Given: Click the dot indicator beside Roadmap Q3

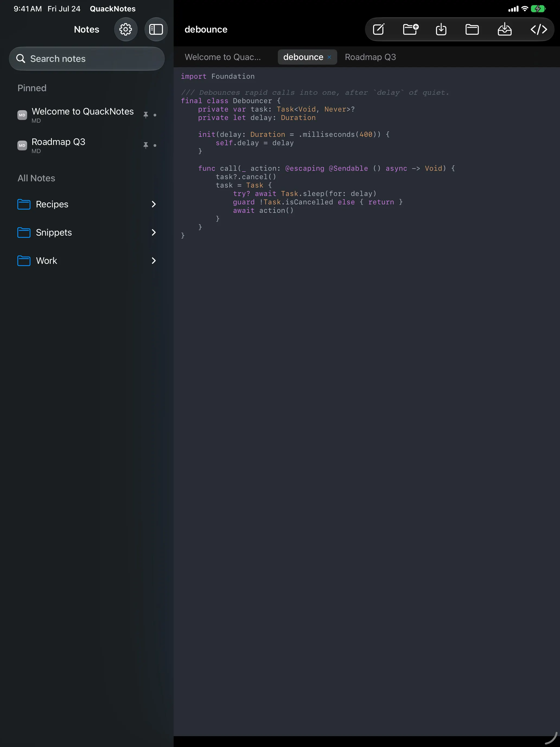Looking at the screenshot, I should [155, 145].
